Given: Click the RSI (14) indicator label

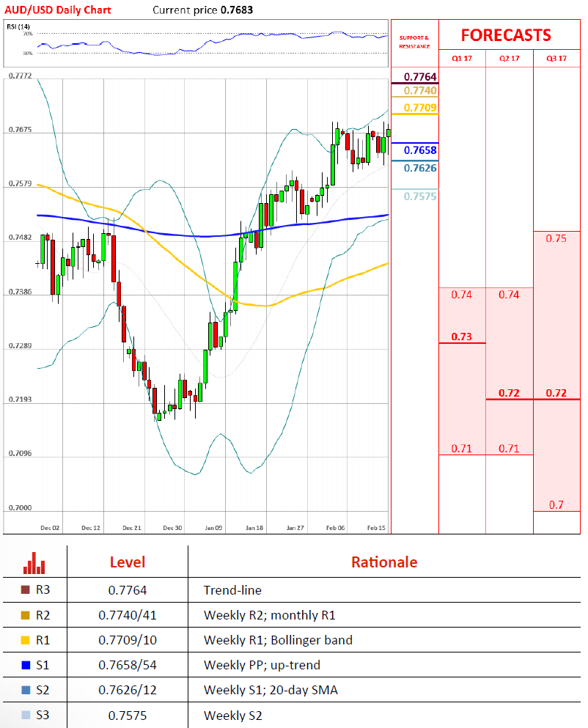Looking at the screenshot, I should pyautogui.click(x=18, y=26).
